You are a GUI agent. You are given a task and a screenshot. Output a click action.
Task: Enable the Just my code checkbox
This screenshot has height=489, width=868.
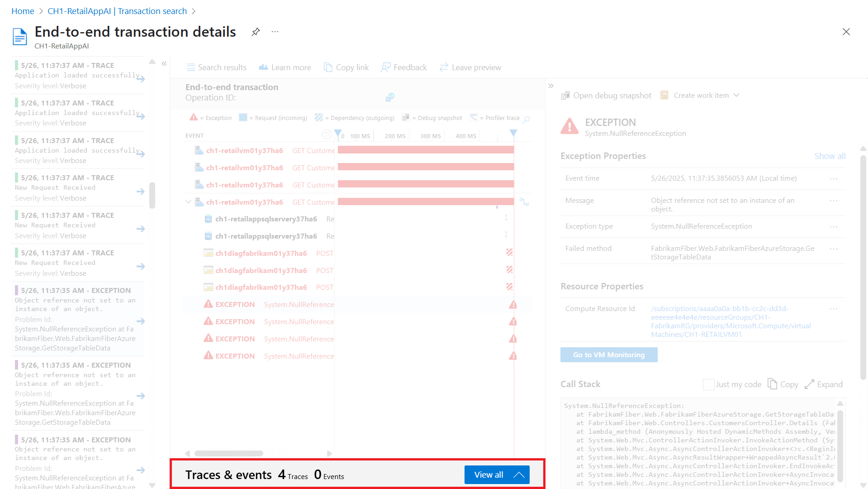pos(708,384)
